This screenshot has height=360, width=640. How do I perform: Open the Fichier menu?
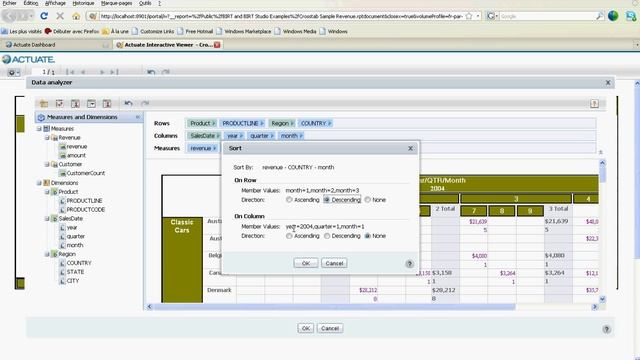click(x=9, y=3)
